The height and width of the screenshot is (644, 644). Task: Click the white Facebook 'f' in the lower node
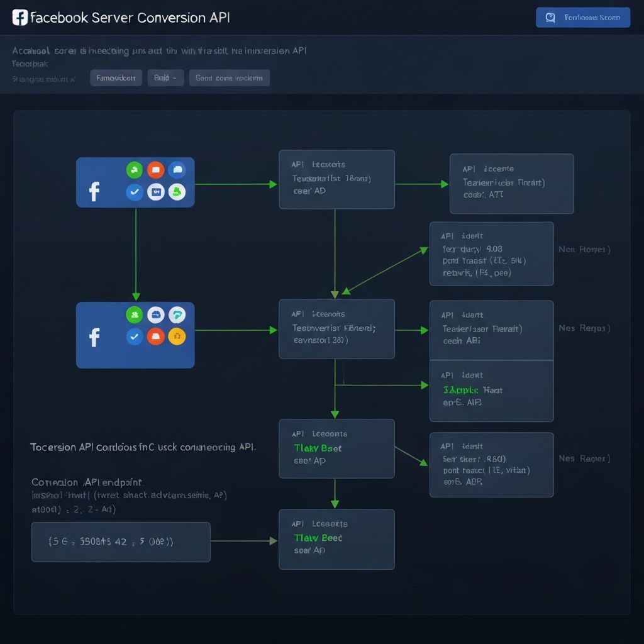pyautogui.click(x=94, y=337)
